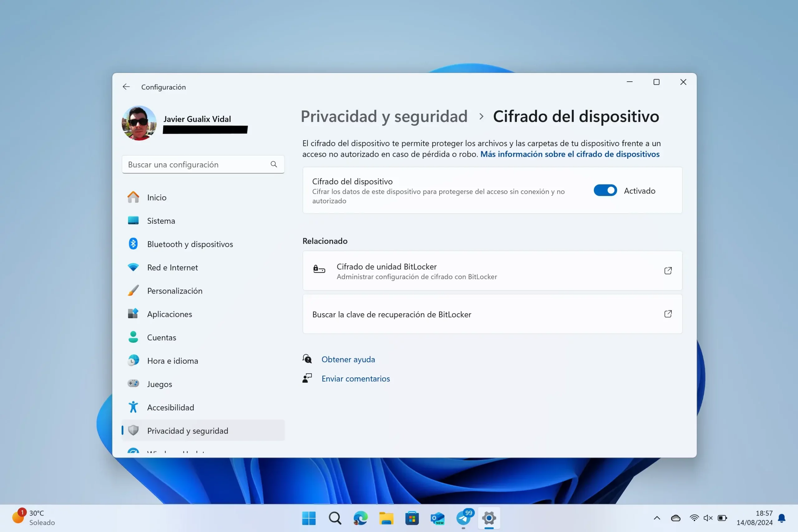
Task: Select the Aplicaciones icon
Action: 133,314
